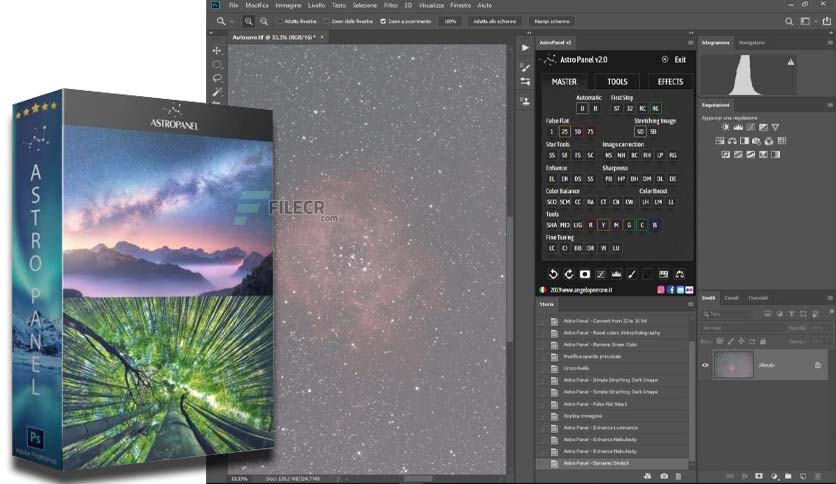
Task: Click the Facebook icon in Astro Panel
Action: [x=671, y=289]
